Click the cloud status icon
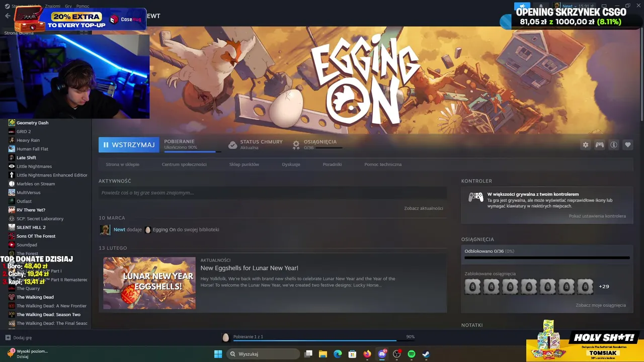 tap(232, 145)
